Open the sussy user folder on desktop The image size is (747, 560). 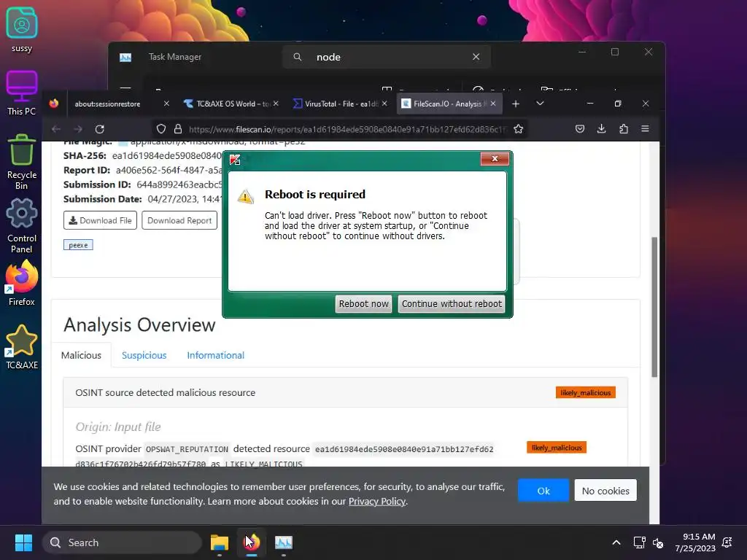21,29
